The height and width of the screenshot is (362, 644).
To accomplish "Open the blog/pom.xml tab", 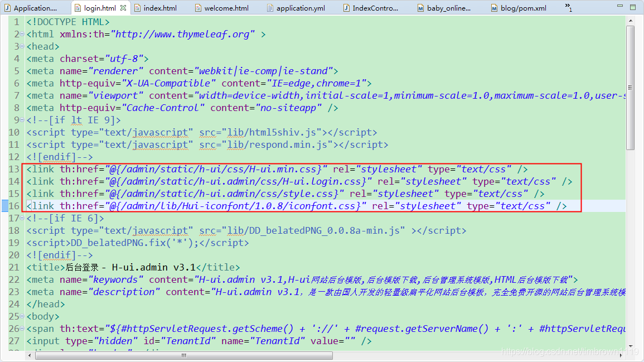I will [519, 8].
